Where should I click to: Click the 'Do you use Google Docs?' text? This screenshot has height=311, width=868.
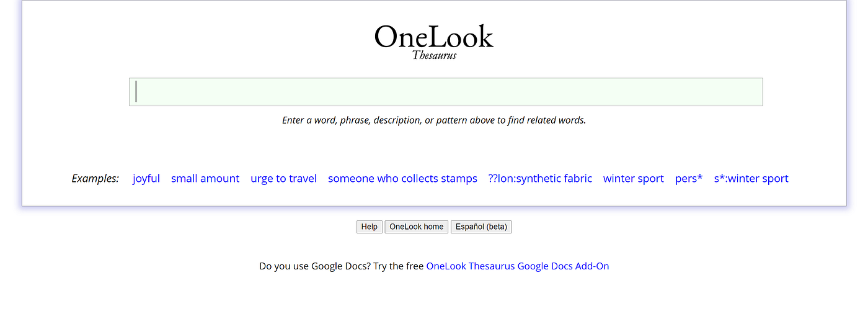point(315,266)
